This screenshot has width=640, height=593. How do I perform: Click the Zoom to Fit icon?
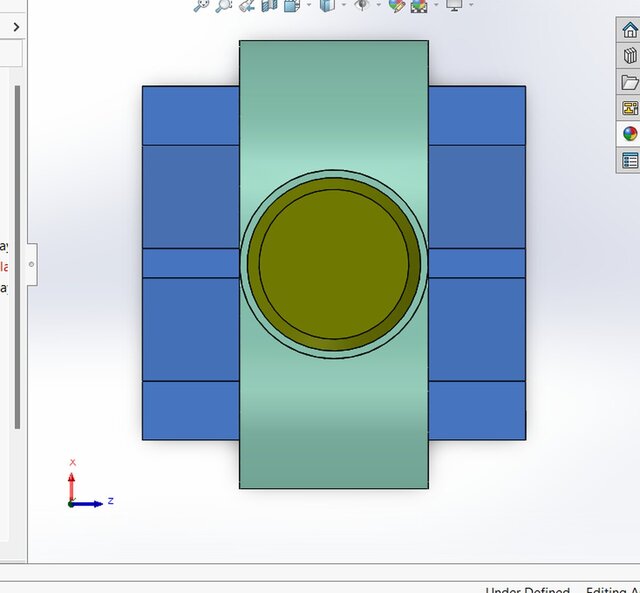[x=201, y=5]
